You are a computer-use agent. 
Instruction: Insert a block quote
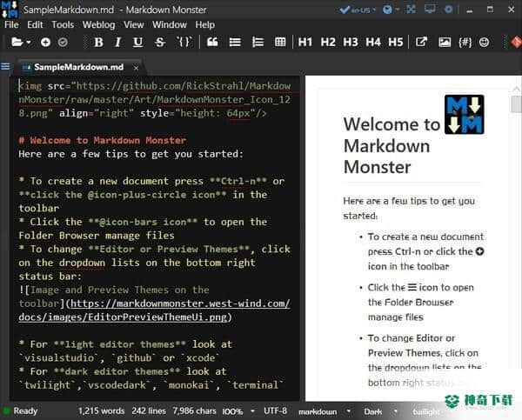point(212,43)
